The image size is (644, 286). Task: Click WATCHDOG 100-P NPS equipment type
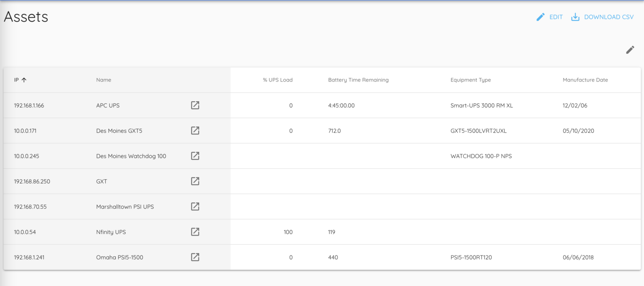pyautogui.click(x=481, y=156)
